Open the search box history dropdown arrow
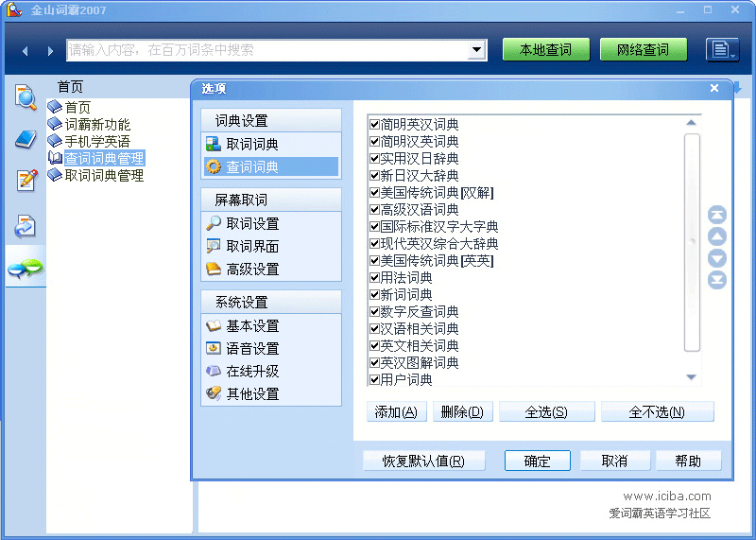Screen dimensions: 756x540 [x=476, y=50]
